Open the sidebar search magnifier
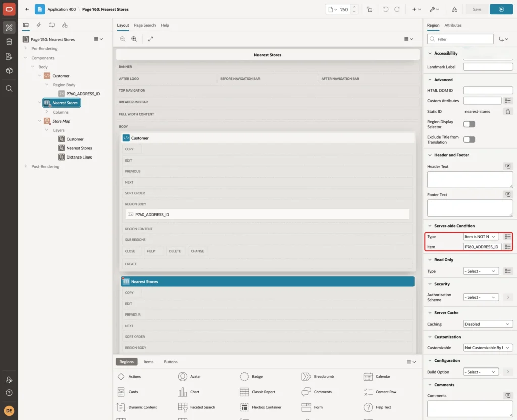Screen dimensions: 517x420 click(x=9, y=89)
